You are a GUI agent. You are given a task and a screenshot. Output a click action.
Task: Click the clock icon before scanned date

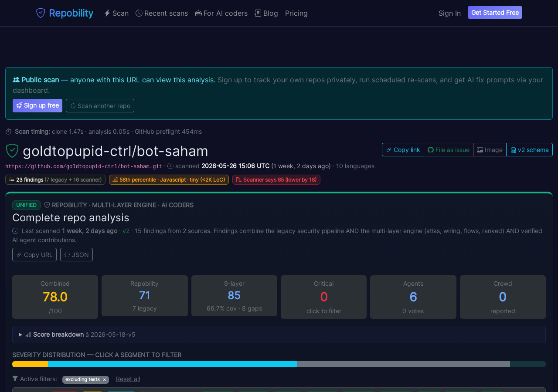click(170, 166)
